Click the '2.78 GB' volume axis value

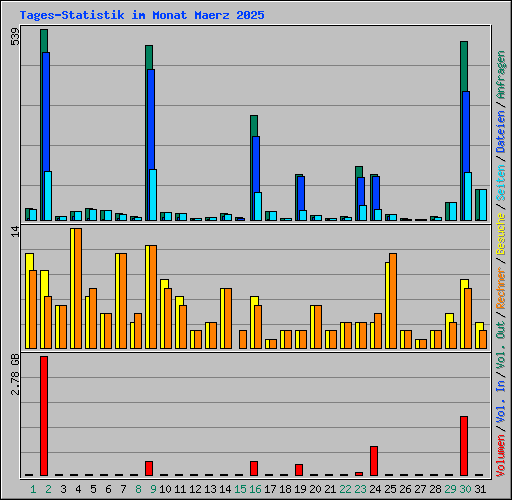tap(15, 375)
